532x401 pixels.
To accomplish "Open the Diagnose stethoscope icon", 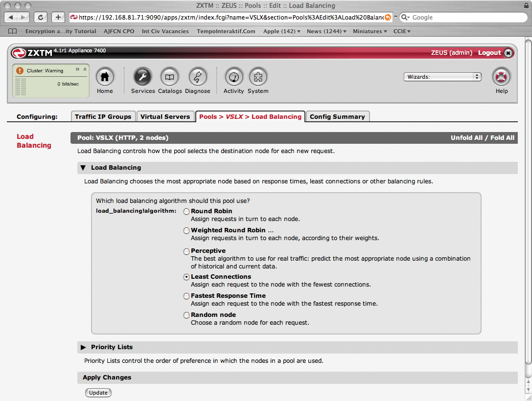I will coord(198,77).
